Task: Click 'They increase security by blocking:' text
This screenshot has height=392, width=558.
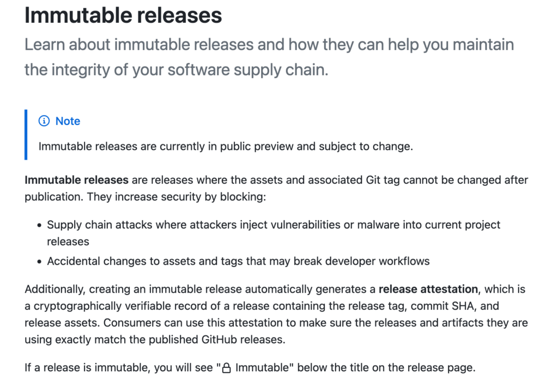Action: pos(177,196)
